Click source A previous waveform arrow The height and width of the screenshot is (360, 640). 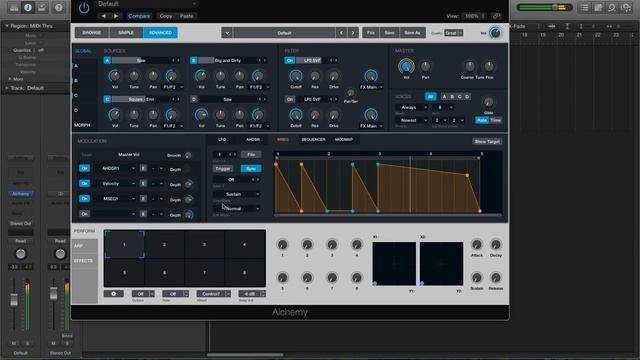tap(173, 60)
